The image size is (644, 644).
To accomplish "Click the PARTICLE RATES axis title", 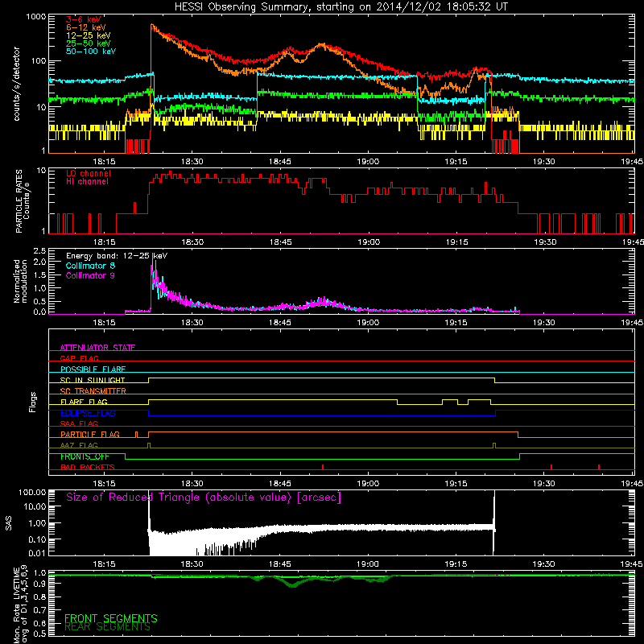I will tap(23, 200).
